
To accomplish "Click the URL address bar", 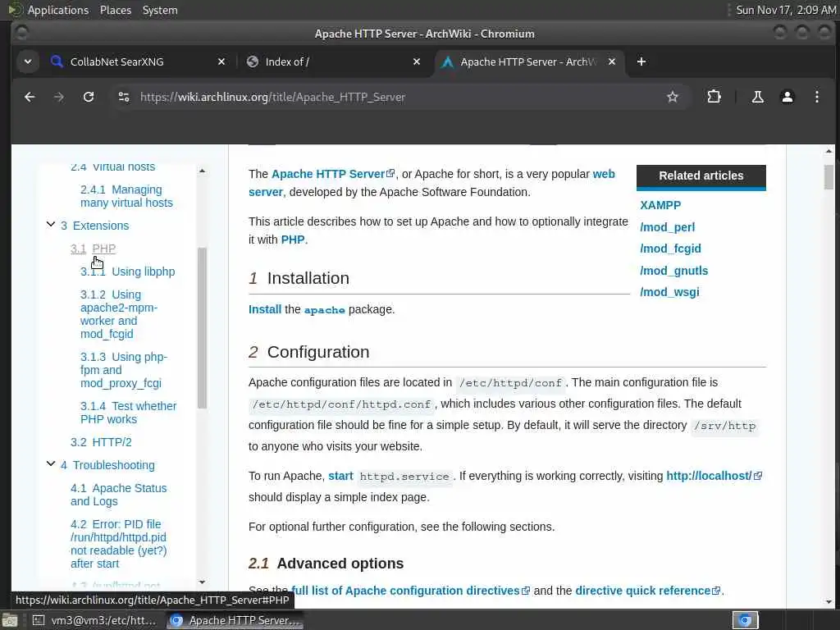I will (396, 97).
